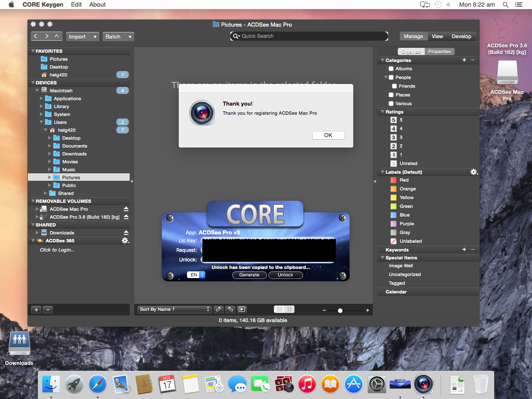Image resolution: width=532 pixels, height=399 pixels.
Task: Click rotate left icon in bottom toolbar
Action: click(x=219, y=309)
